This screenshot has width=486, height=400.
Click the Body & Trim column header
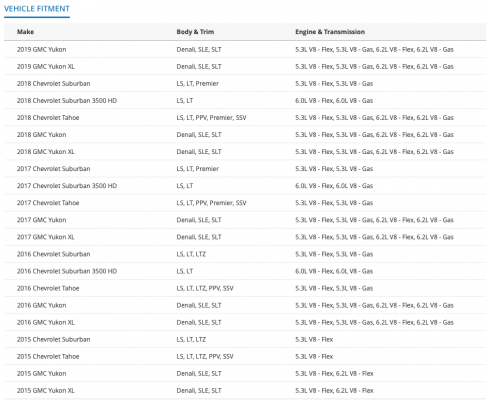[195, 32]
